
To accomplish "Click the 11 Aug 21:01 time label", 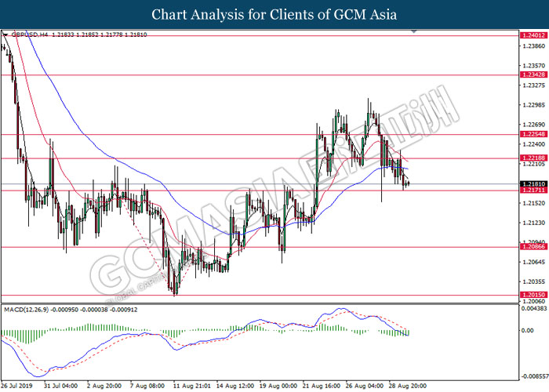I will [x=192, y=386].
